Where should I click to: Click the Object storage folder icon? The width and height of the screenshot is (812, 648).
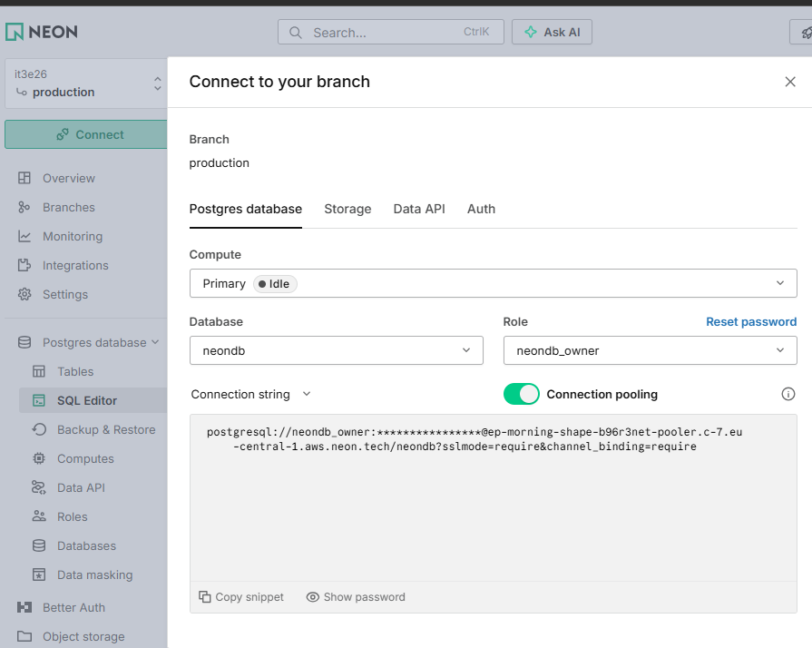click(24, 636)
